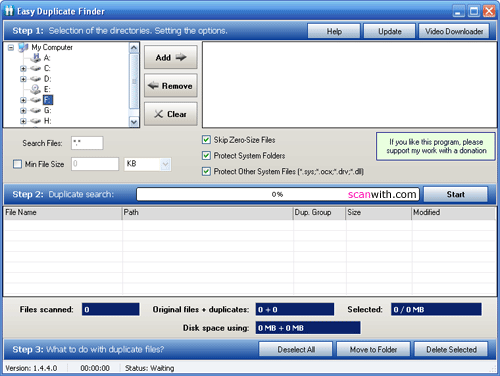The width and height of the screenshot is (500, 376).
Task: Maximize the Easy Duplicate Finder window
Action: (x=474, y=11)
